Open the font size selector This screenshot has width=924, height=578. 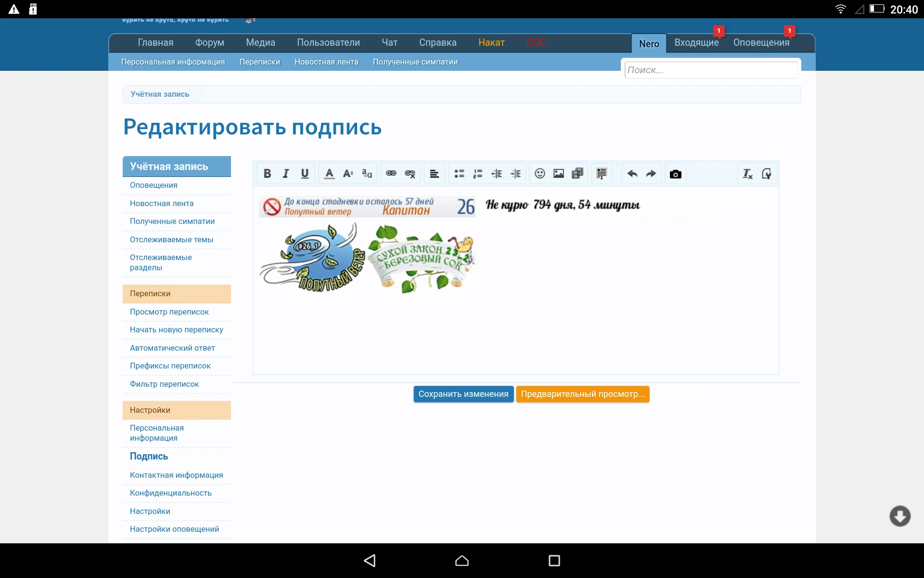347,173
